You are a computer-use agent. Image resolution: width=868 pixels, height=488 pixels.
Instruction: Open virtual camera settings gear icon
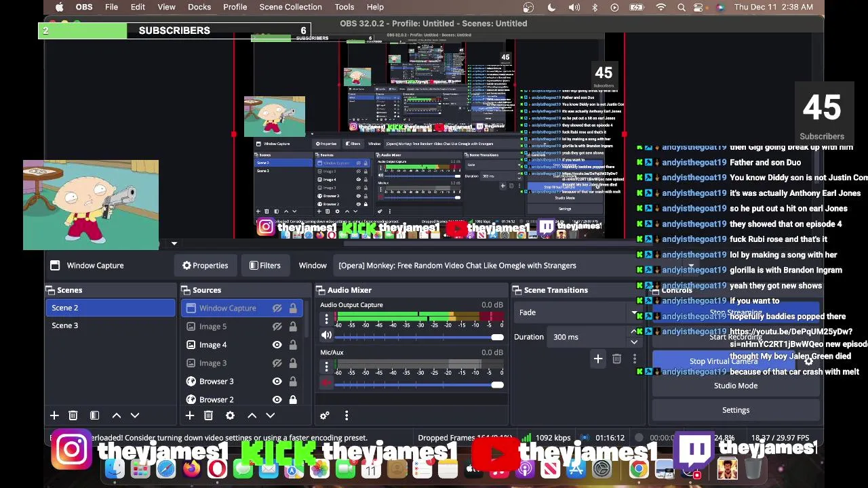coord(808,361)
